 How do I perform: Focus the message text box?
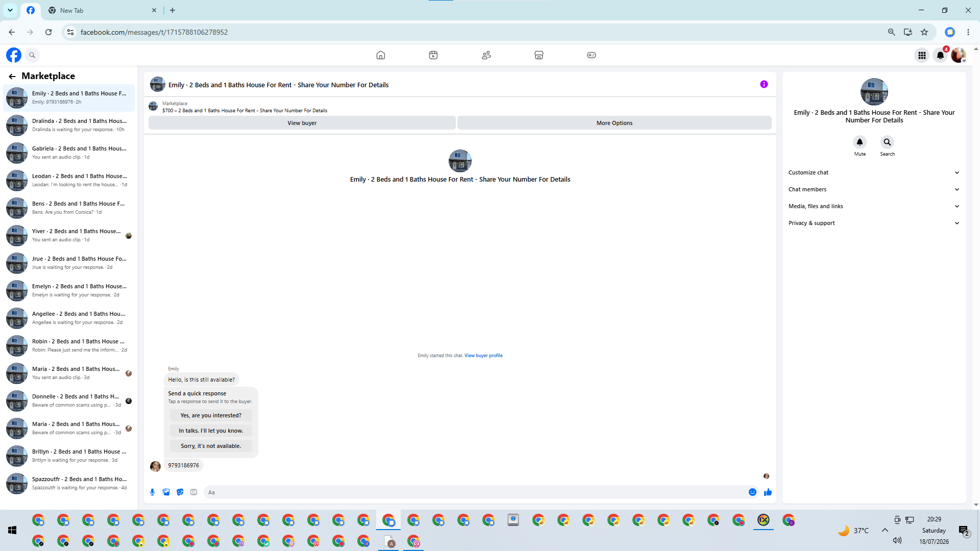click(475, 492)
